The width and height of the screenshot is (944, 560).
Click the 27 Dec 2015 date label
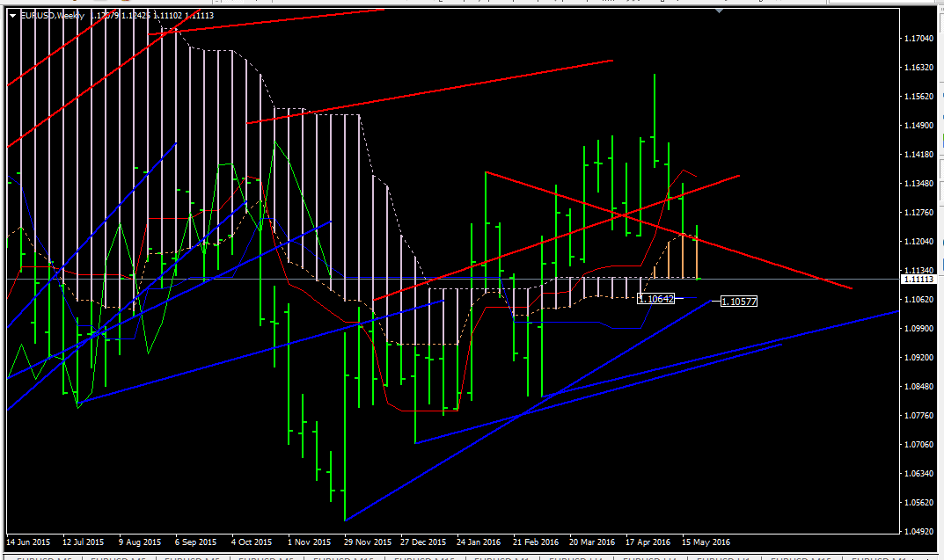point(423,542)
